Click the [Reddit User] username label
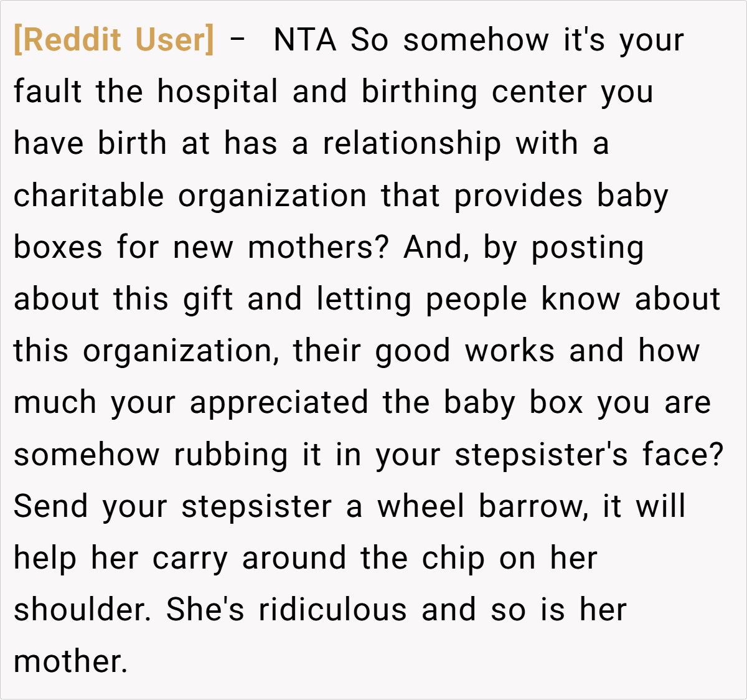The width and height of the screenshot is (747, 700). click(x=114, y=40)
